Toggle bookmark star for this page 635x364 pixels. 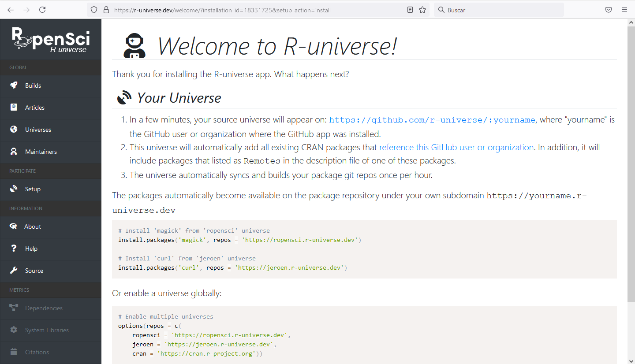(422, 10)
